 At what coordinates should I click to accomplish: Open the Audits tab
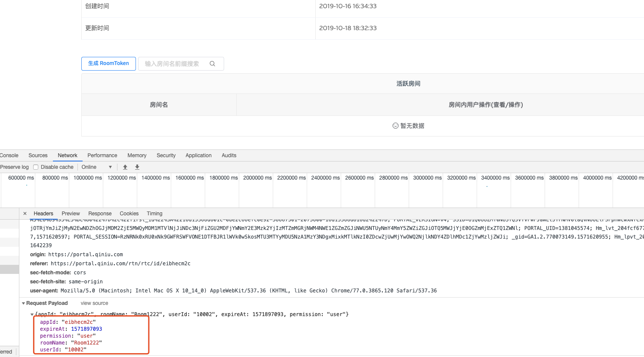click(229, 155)
